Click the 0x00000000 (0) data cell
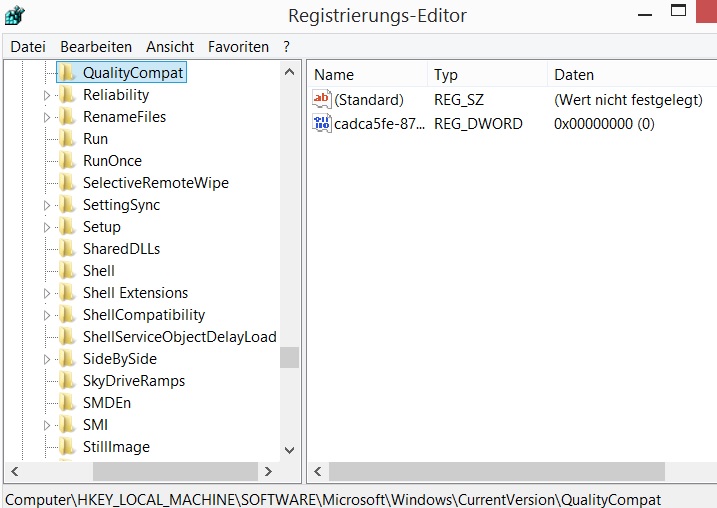Image resolution: width=717 pixels, height=508 pixels. tap(604, 124)
